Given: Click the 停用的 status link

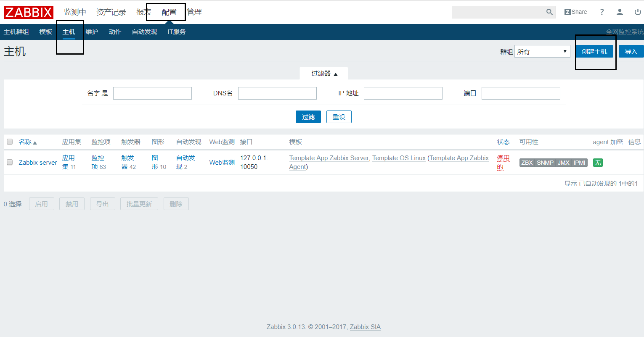Looking at the screenshot, I should pos(503,162).
